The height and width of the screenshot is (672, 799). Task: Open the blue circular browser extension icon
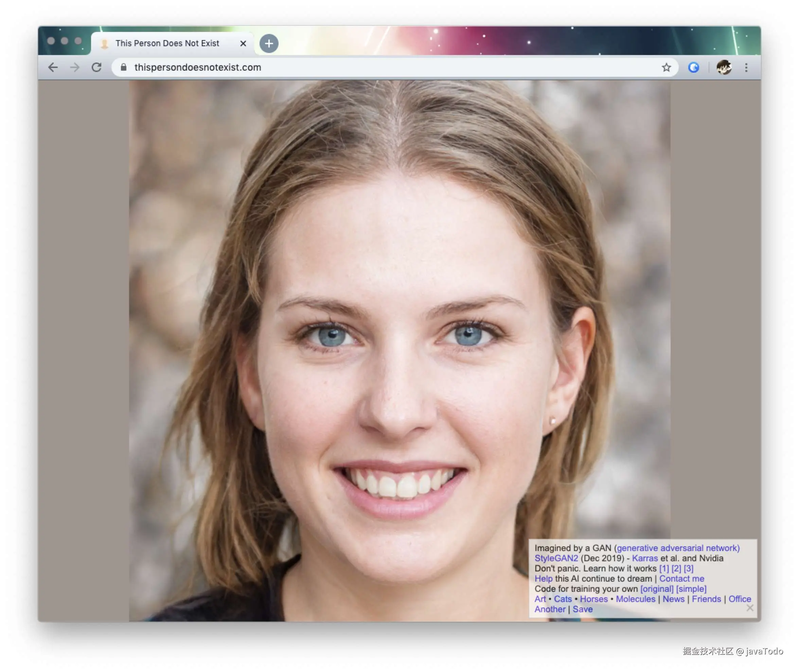point(693,67)
